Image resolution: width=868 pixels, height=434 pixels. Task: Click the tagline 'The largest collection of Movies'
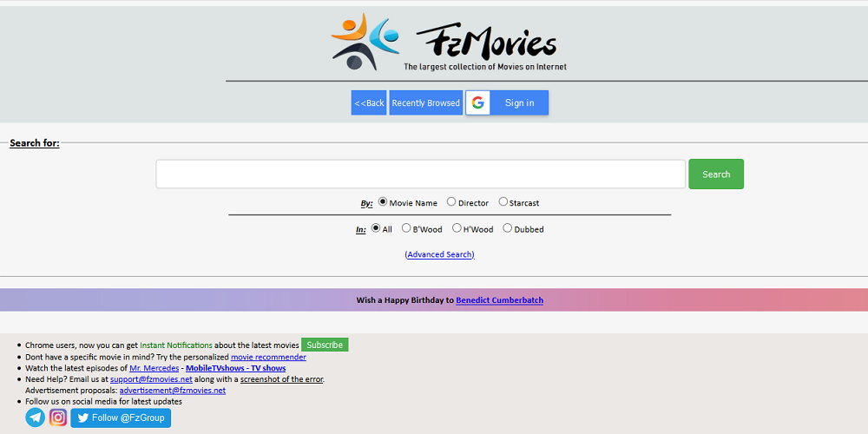(485, 67)
